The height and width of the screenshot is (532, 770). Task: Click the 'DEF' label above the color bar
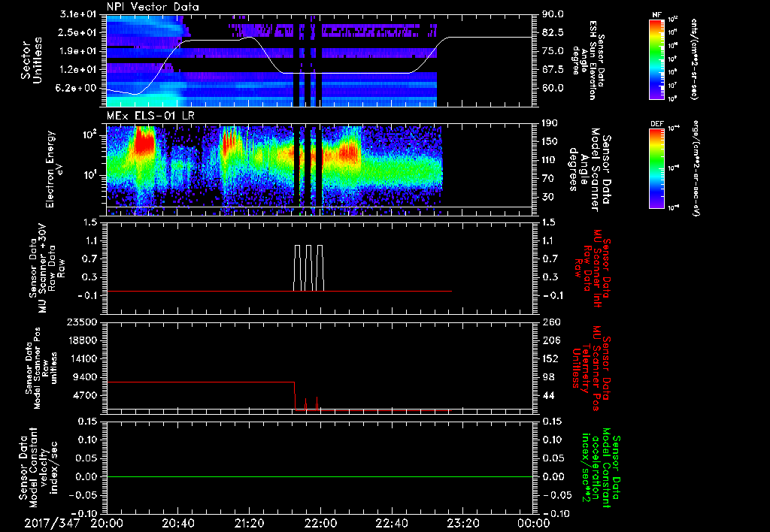click(x=656, y=124)
